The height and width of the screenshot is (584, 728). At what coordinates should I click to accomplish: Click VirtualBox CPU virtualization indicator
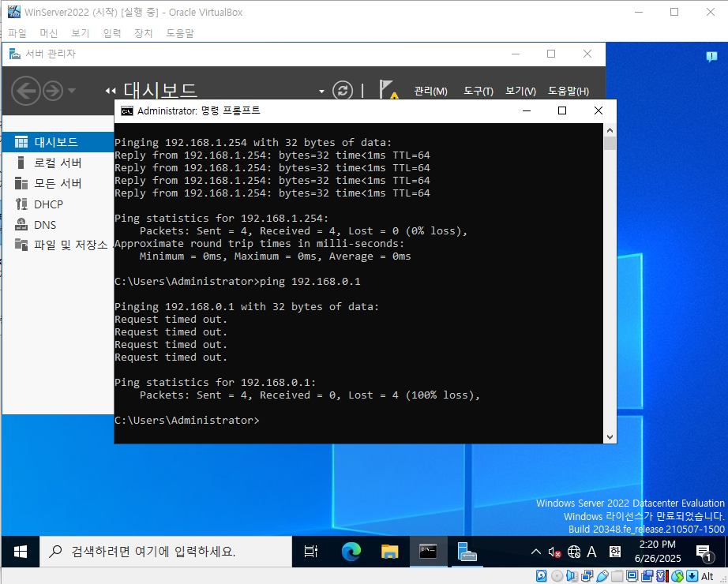pyautogui.click(x=662, y=575)
